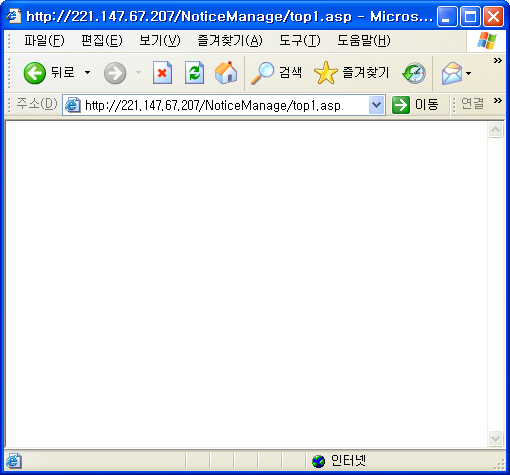Maximize the Internet Explorer window

[x=470, y=16]
